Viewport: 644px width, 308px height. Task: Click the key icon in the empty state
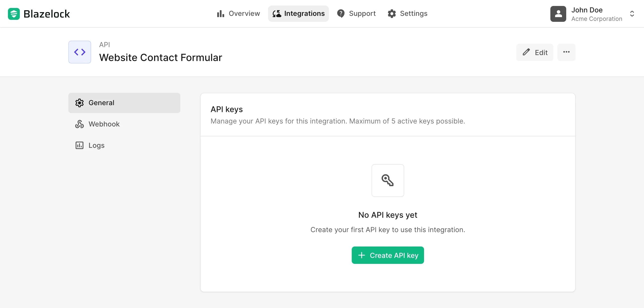tap(387, 181)
